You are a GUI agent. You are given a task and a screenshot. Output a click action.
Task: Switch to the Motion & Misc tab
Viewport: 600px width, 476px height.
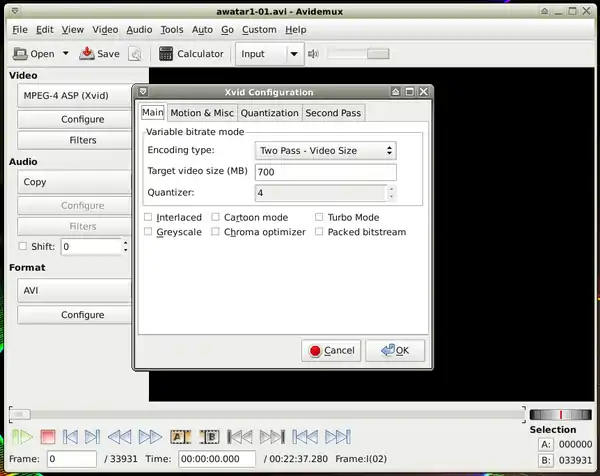pyautogui.click(x=202, y=113)
